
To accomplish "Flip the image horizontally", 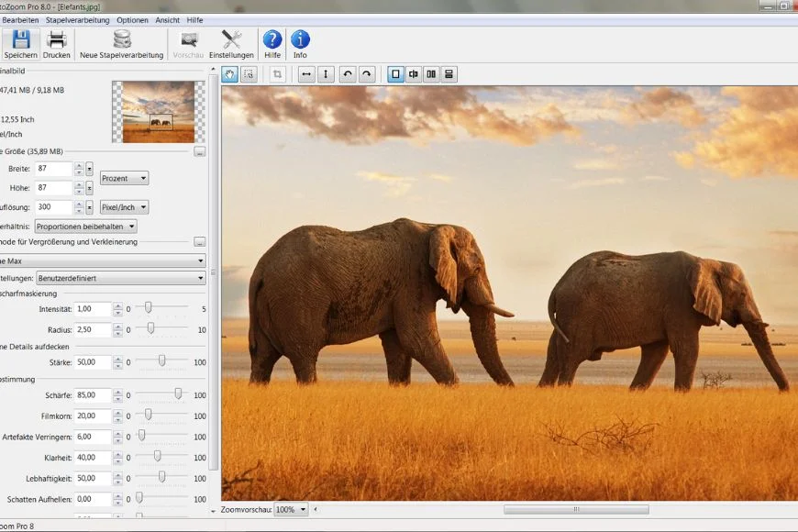I will click(306, 74).
